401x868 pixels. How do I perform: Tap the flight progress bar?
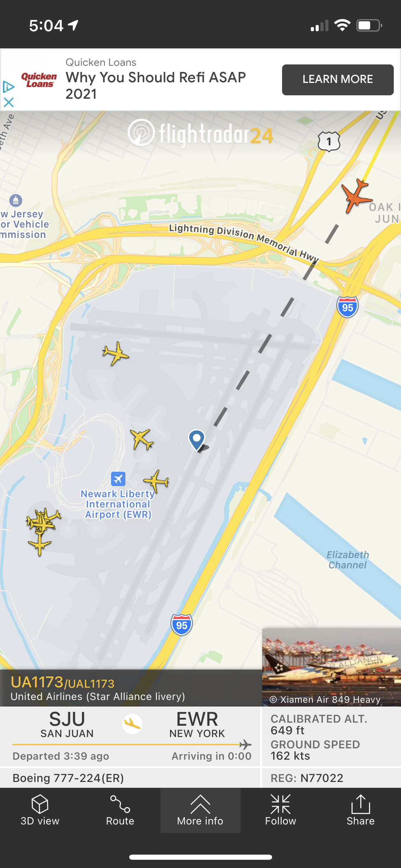coord(132,744)
